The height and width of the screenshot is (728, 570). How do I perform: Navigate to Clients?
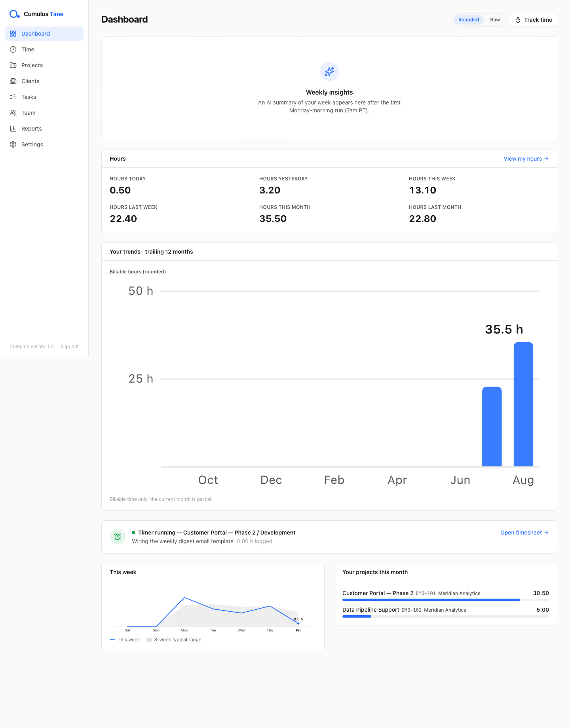click(x=44, y=81)
